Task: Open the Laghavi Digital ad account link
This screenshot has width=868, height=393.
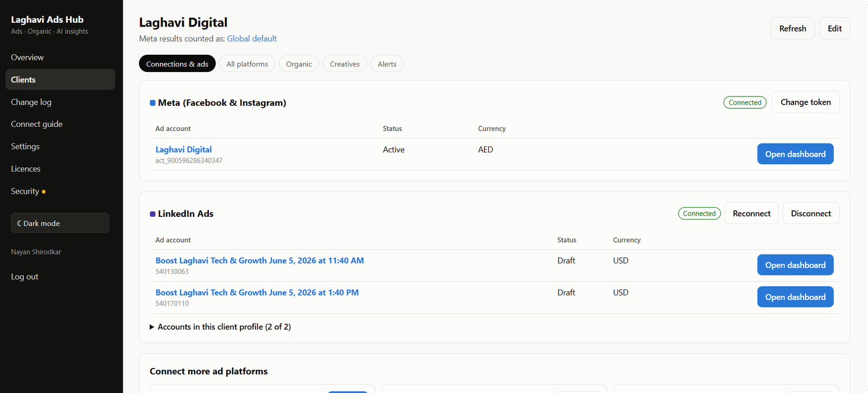Action: click(183, 150)
